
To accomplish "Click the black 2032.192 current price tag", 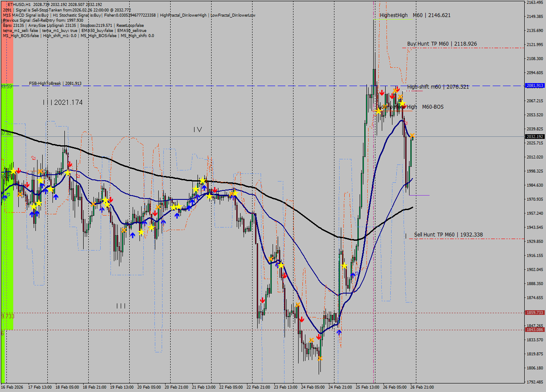I will tap(535, 137).
